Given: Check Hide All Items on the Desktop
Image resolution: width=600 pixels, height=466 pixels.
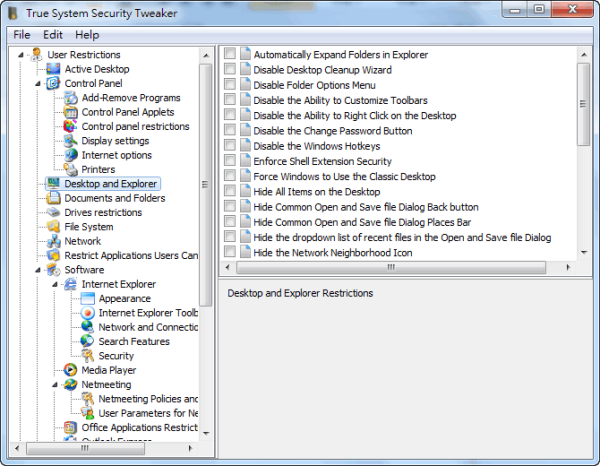Looking at the screenshot, I should click(230, 190).
